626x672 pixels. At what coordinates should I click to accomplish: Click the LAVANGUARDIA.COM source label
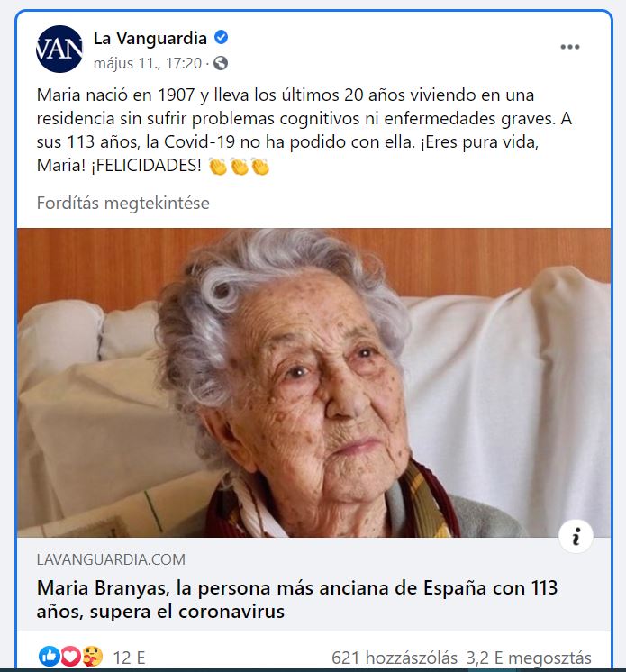[111, 559]
